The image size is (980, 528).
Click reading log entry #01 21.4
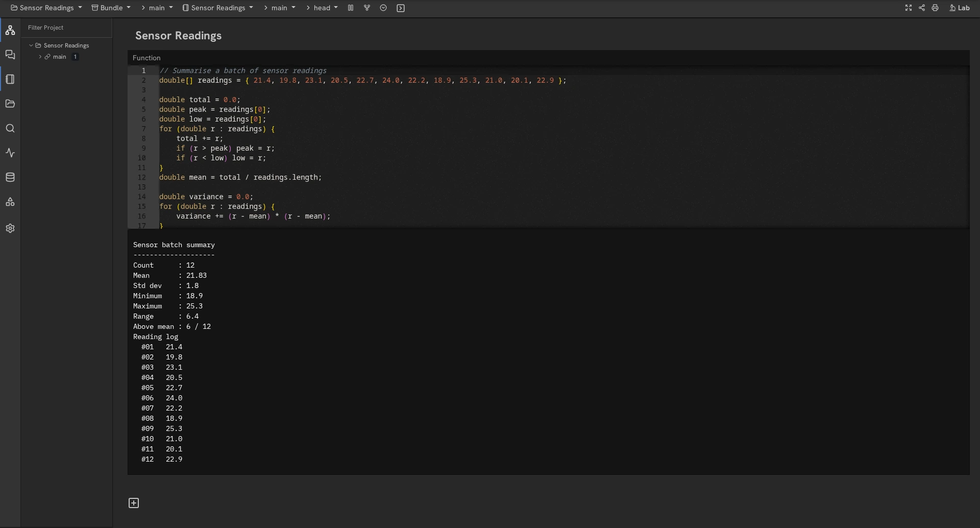tap(162, 347)
